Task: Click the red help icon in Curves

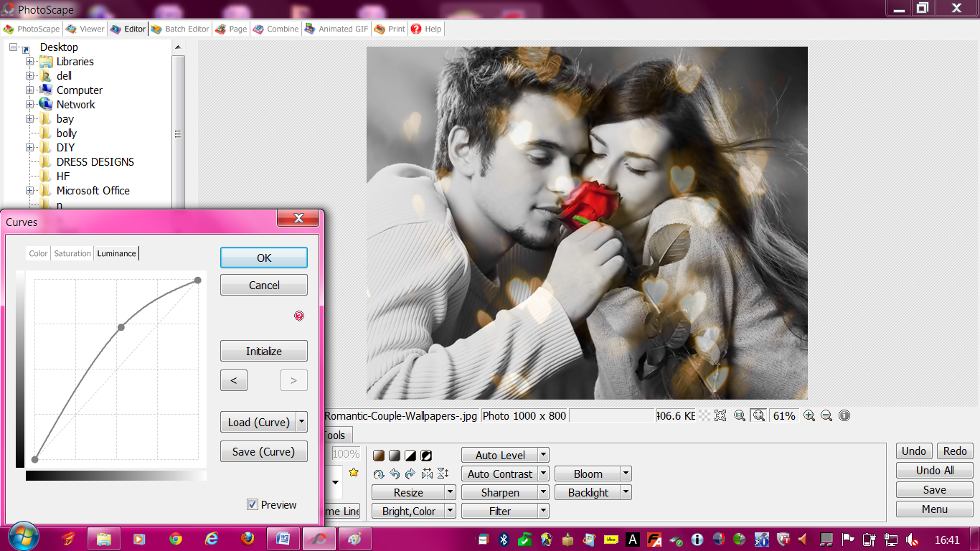Action: point(299,316)
